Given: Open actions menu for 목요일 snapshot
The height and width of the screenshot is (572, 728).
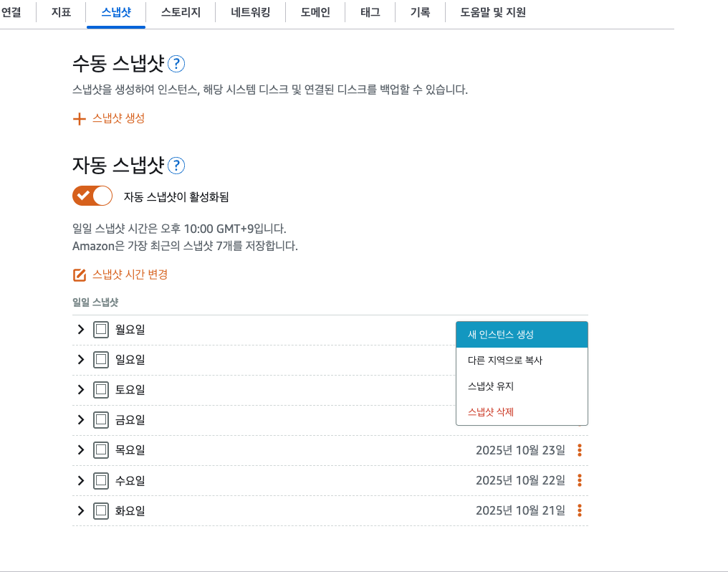Looking at the screenshot, I should coord(579,450).
